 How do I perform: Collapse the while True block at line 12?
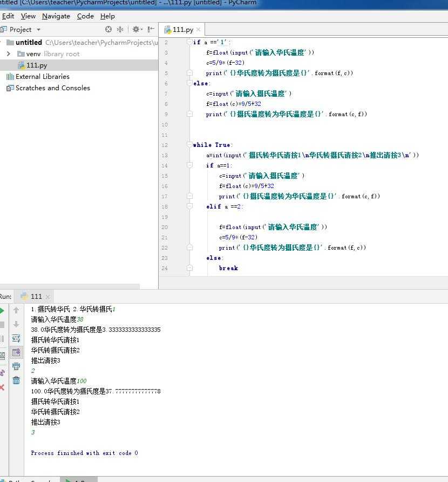[x=189, y=145]
